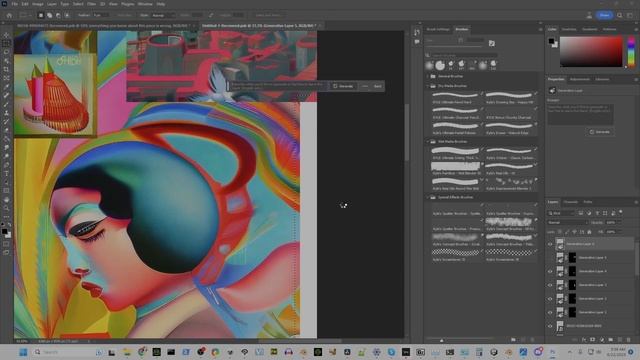The height and width of the screenshot is (360, 640).
Task: Select the Brush tool
Action: pyautogui.click(x=6, y=104)
